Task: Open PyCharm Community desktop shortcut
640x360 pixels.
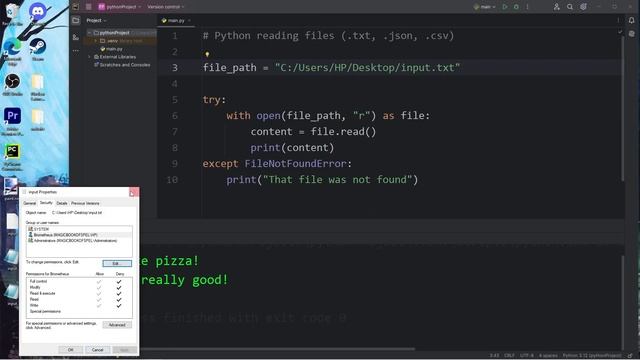Action: tap(12, 157)
